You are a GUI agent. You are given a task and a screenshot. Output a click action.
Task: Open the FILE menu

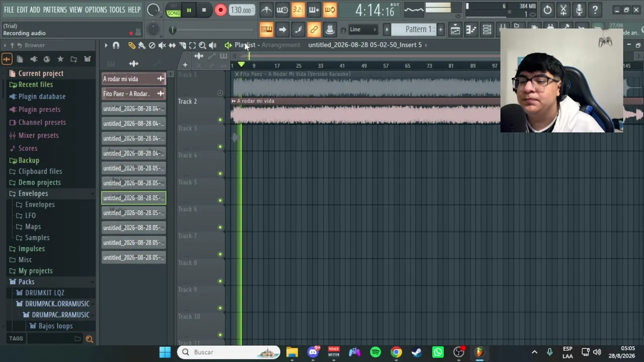tap(9, 10)
